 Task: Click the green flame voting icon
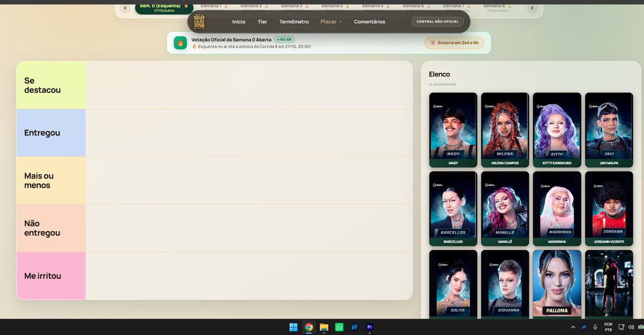point(180,43)
